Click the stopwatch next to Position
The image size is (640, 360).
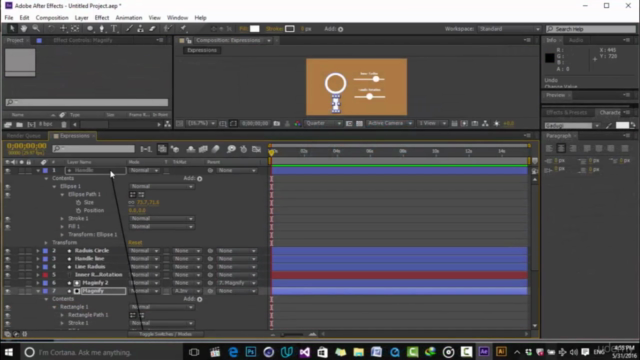coord(78,211)
